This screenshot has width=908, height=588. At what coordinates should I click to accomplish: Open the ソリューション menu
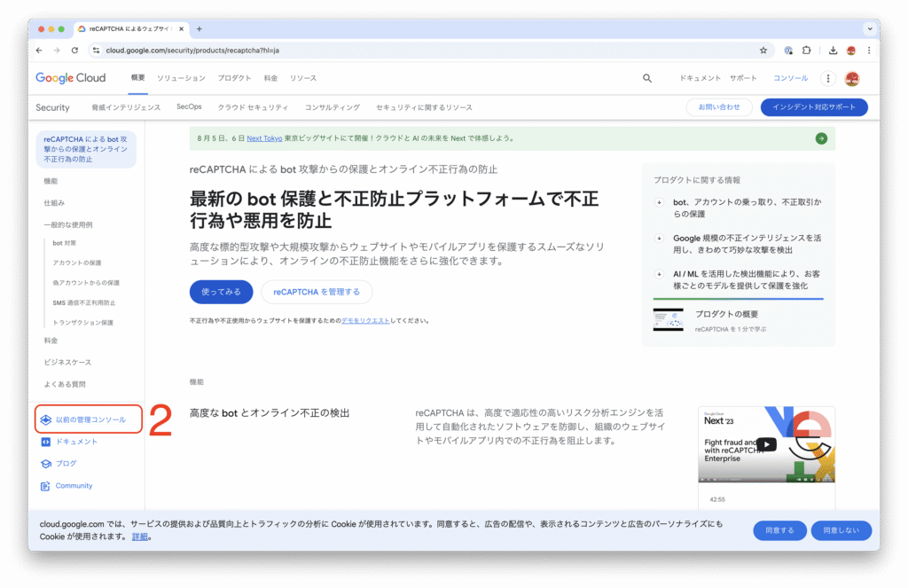pos(181,78)
